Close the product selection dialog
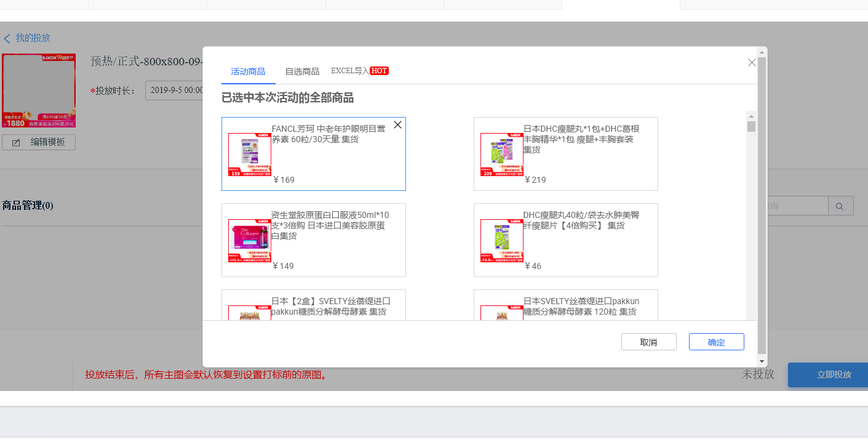Image resolution: width=868 pixels, height=439 pixels. (x=751, y=63)
